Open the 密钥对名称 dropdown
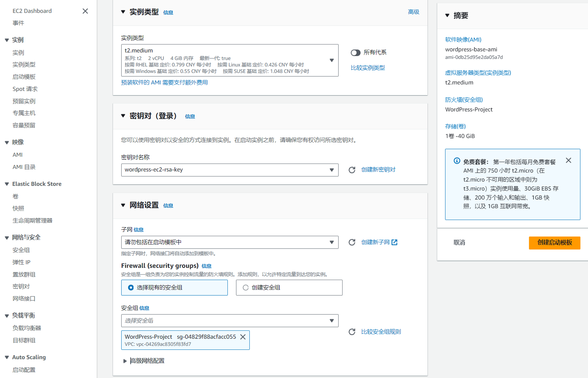 coord(229,169)
